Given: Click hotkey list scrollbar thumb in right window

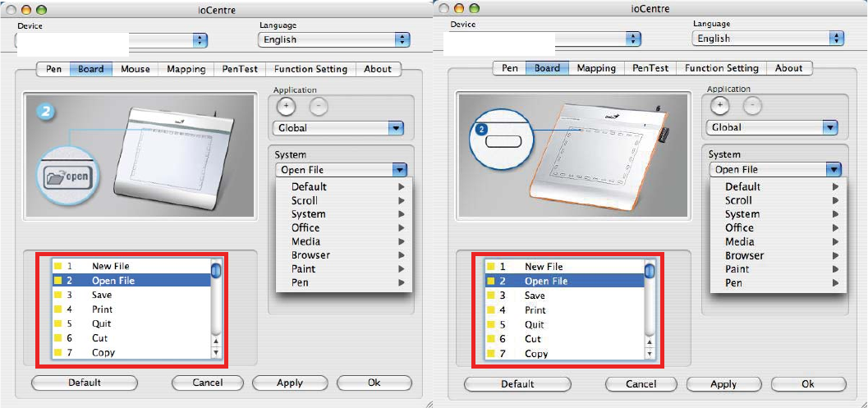Looking at the screenshot, I should pos(650,271).
